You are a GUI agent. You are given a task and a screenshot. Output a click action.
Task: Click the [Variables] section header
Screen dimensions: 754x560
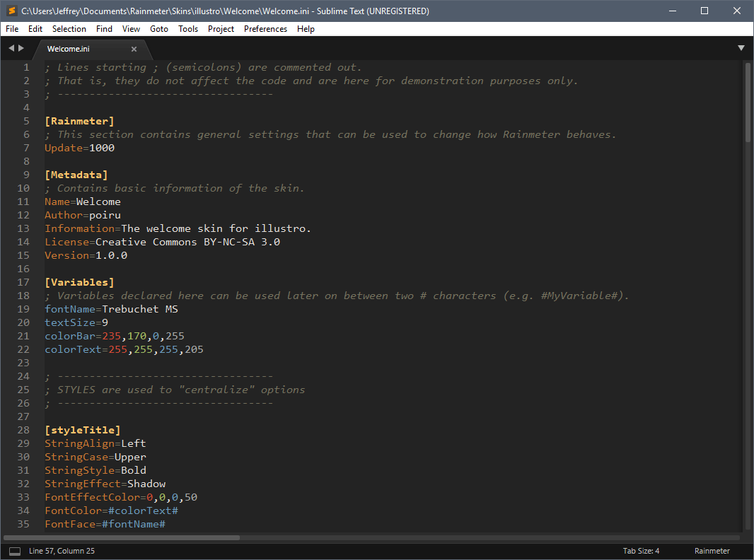[x=79, y=283]
